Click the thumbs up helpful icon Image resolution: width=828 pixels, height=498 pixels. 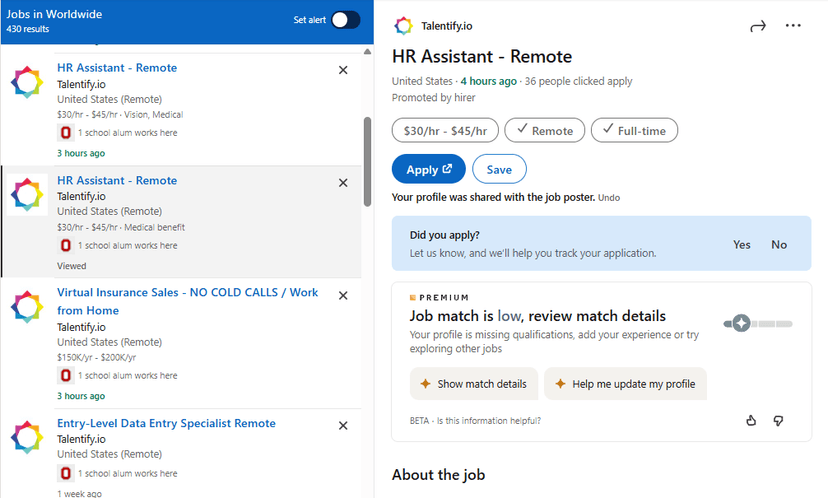coord(751,420)
